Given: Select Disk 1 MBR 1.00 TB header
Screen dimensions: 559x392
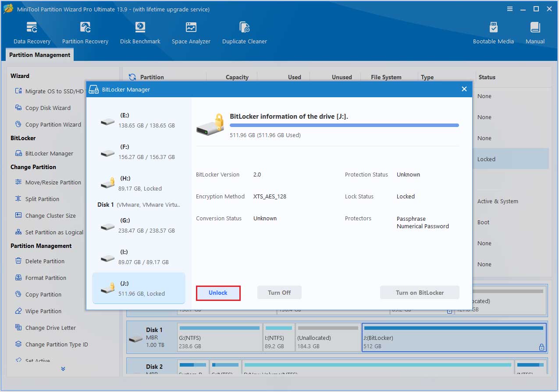Looking at the screenshot, I should coord(152,337).
